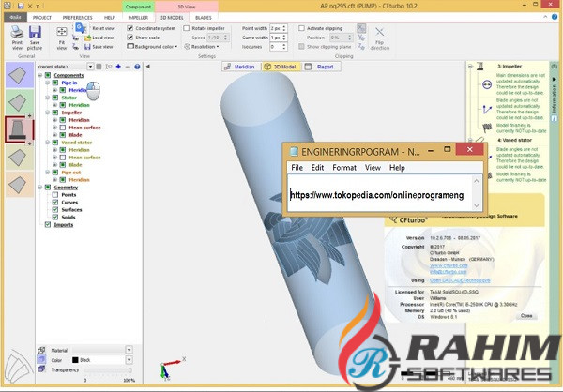Click the blue plus icon above tree
The height and width of the screenshot is (392, 563).
(x=118, y=67)
